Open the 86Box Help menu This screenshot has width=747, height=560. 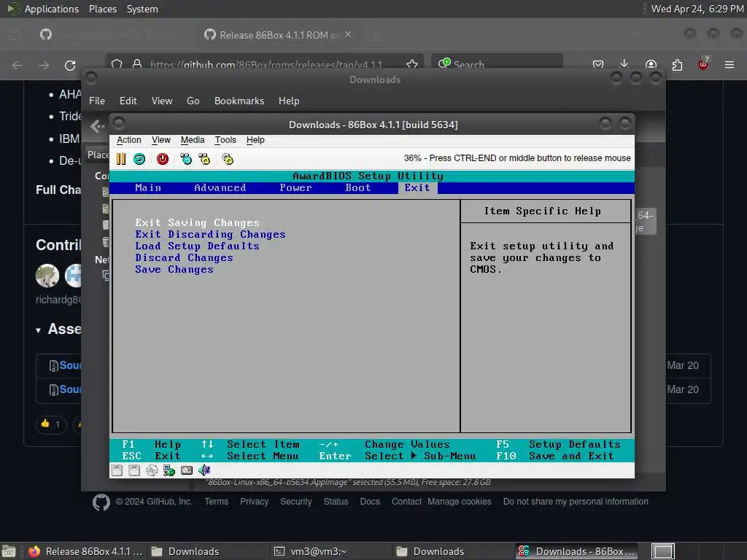255,140
